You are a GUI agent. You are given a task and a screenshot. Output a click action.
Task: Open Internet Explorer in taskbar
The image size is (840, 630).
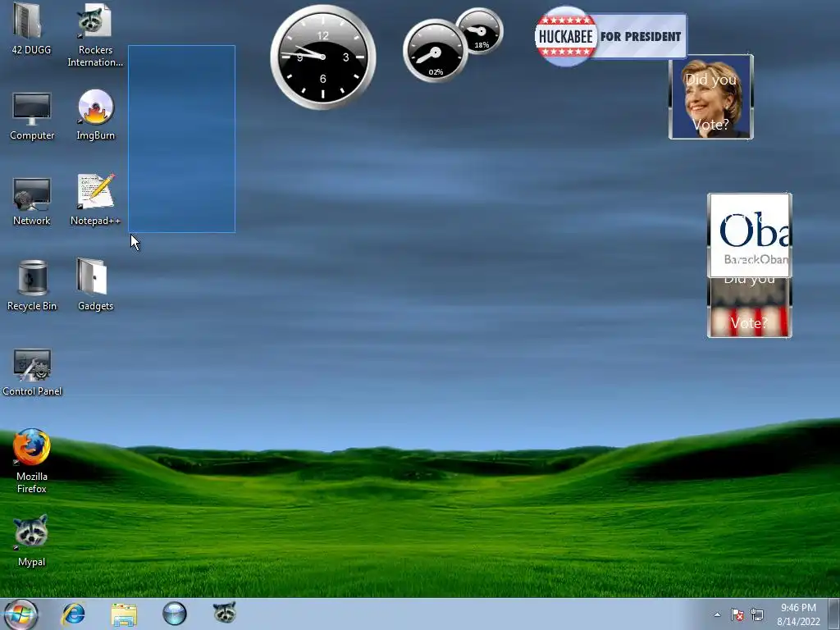[73, 614]
